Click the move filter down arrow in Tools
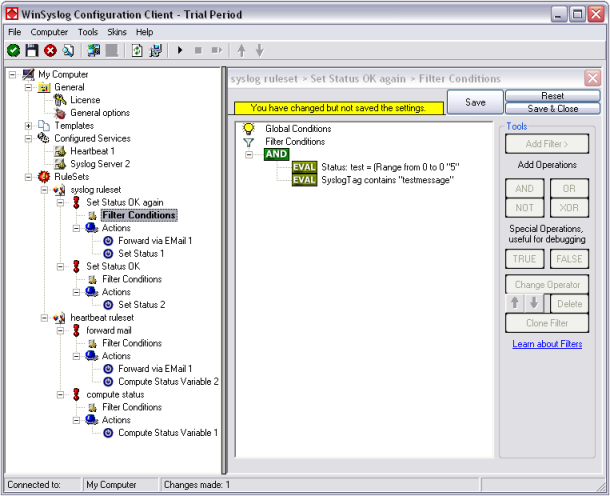The image size is (610, 496). click(x=534, y=303)
